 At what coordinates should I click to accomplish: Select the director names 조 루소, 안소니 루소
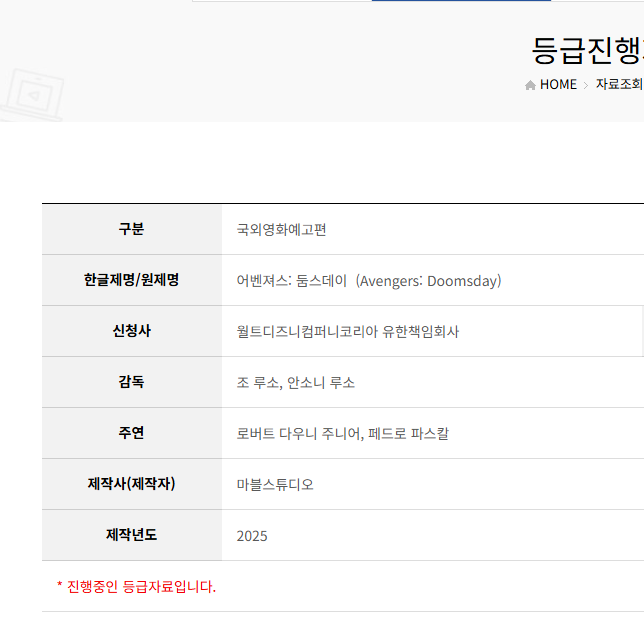[x=296, y=383]
